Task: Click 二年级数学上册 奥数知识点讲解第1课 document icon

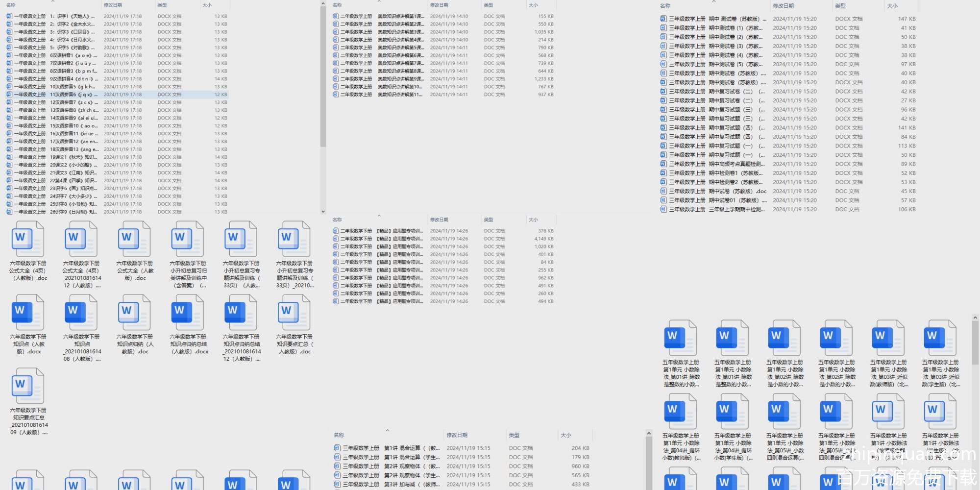Action: [336, 16]
